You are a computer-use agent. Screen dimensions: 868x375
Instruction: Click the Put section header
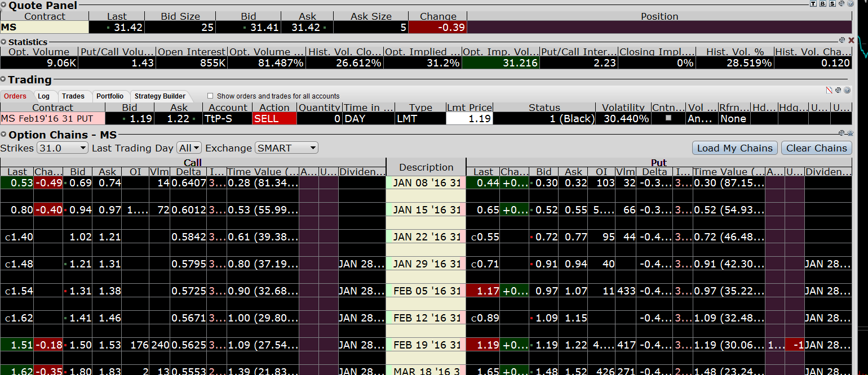coord(659,163)
